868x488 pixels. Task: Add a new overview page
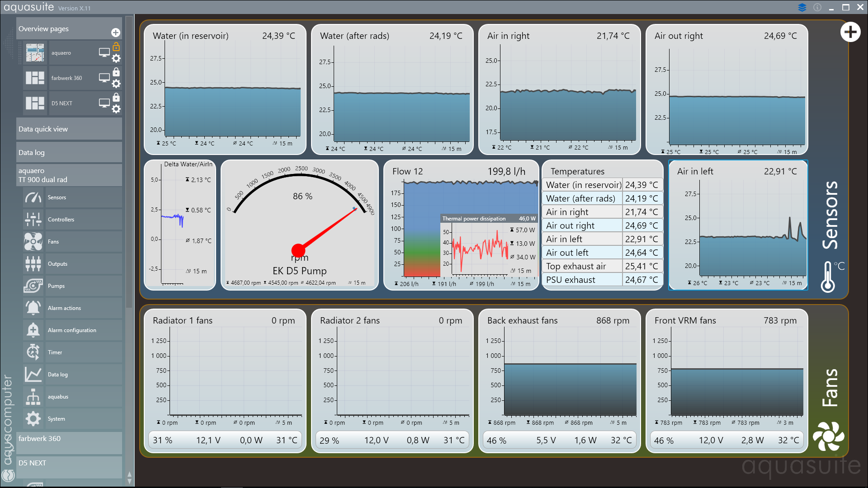pyautogui.click(x=116, y=33)
